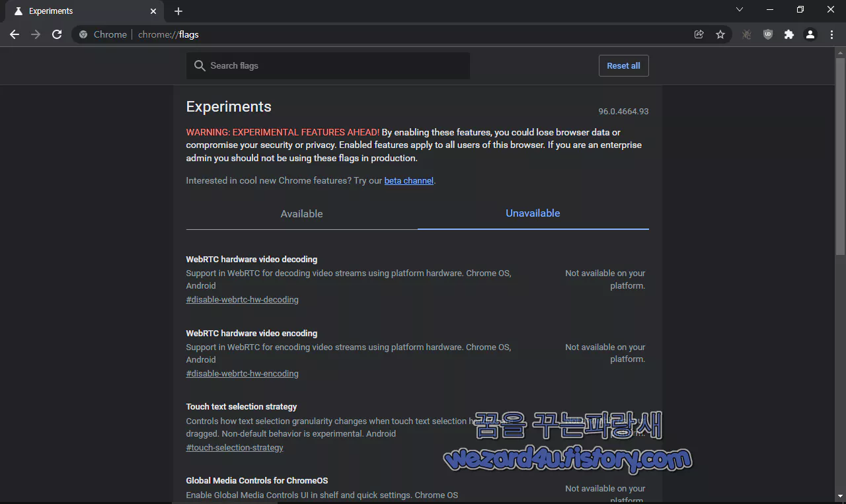Open a new tab with the plus button

pos(178,11)
